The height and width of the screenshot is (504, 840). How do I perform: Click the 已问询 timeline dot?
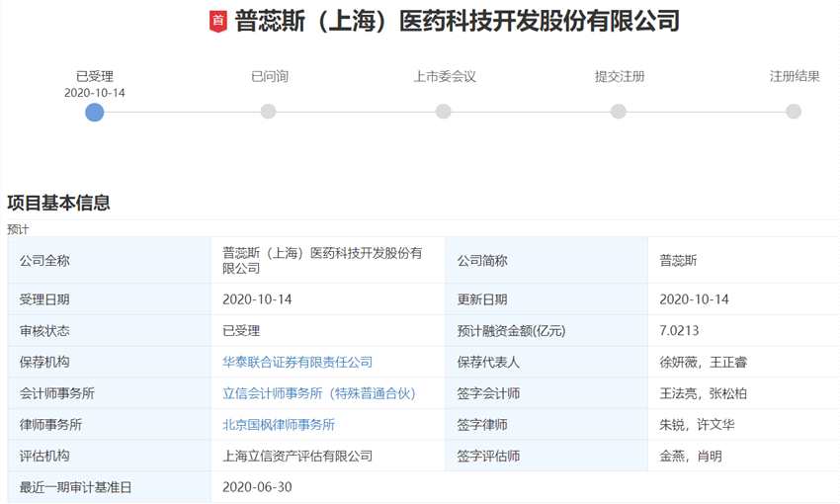268,112
